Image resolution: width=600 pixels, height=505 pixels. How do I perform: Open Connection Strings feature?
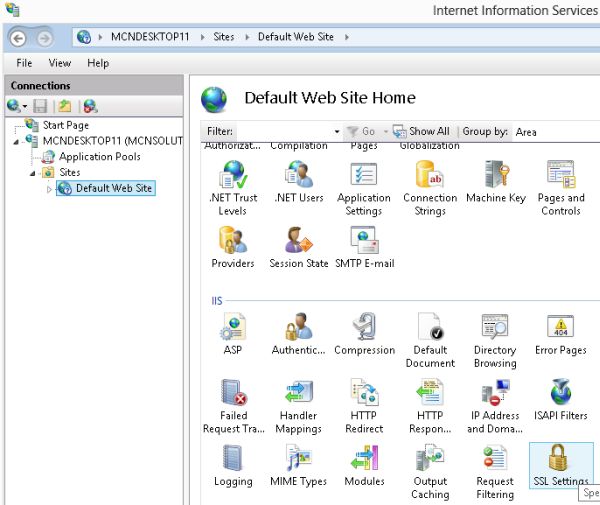tap(430, 188)
